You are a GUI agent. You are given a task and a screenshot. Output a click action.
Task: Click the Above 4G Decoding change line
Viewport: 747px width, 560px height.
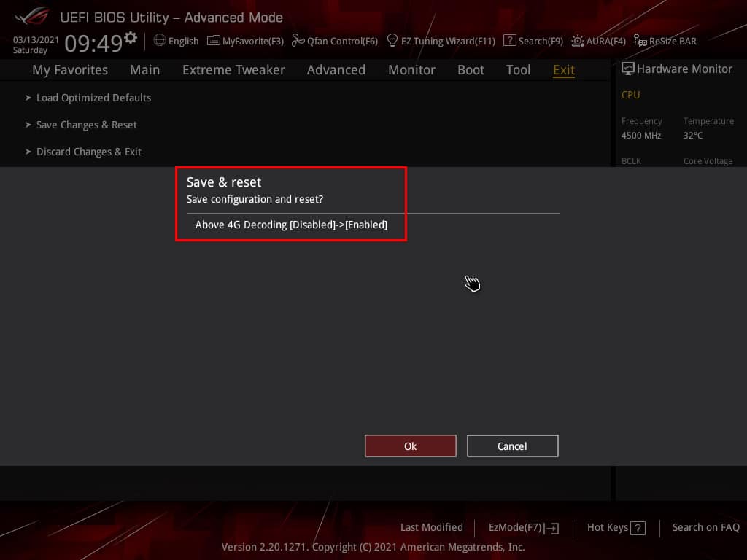click(x=291, y=225)
